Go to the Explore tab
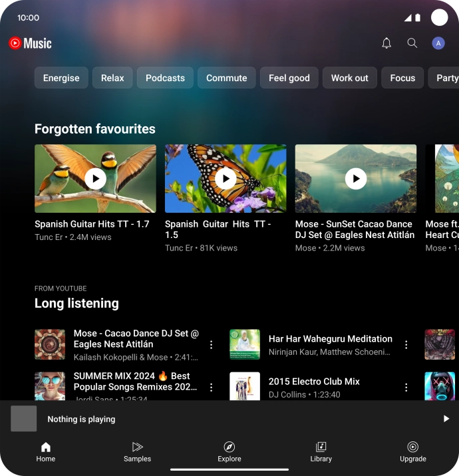The image size is (459, 476). pyautogui.click(x=230, y=452)
